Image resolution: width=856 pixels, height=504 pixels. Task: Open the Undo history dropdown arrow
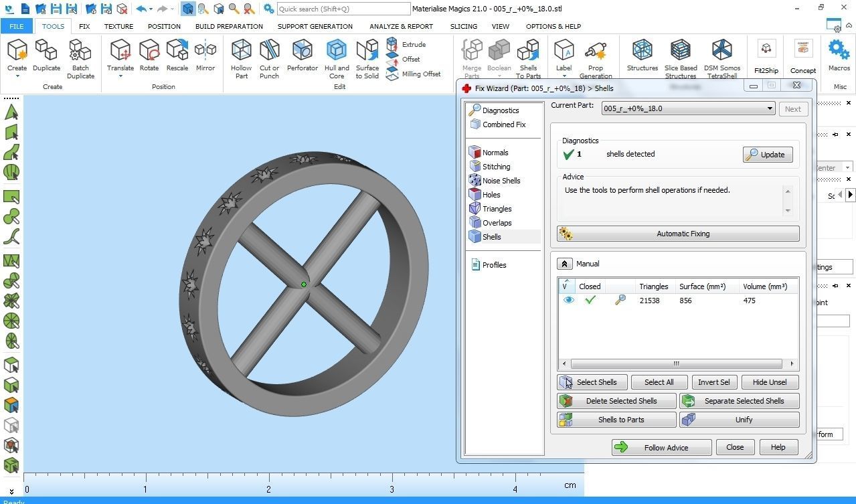click(x=151, y=9)
